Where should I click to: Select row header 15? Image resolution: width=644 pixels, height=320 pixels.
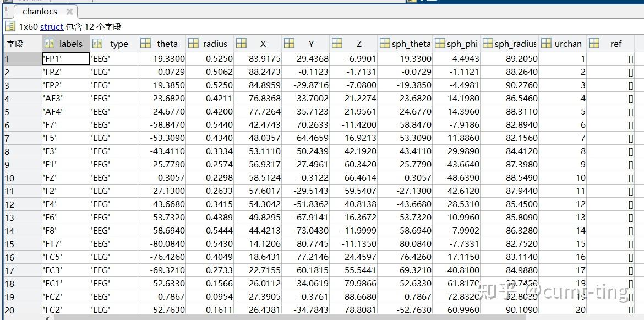coord(23,244)
